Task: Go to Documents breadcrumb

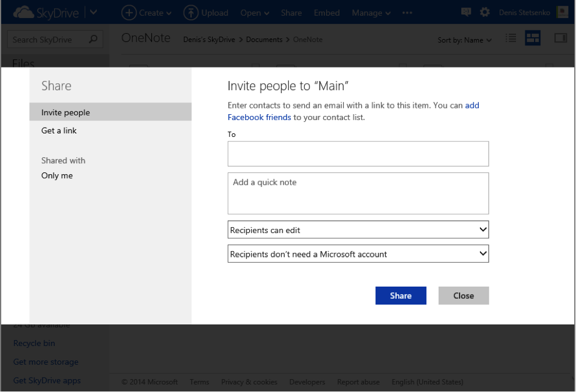Action: (x=264, y=40)
